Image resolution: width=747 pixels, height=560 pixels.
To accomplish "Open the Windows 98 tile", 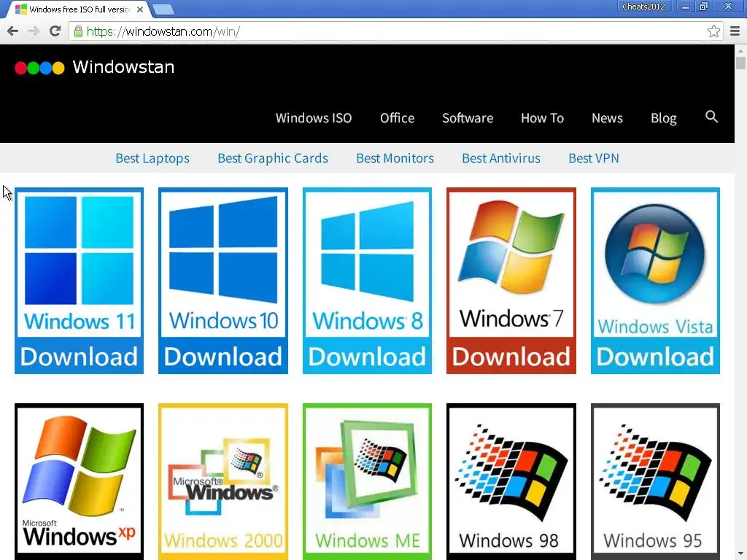I will [511, 481].
